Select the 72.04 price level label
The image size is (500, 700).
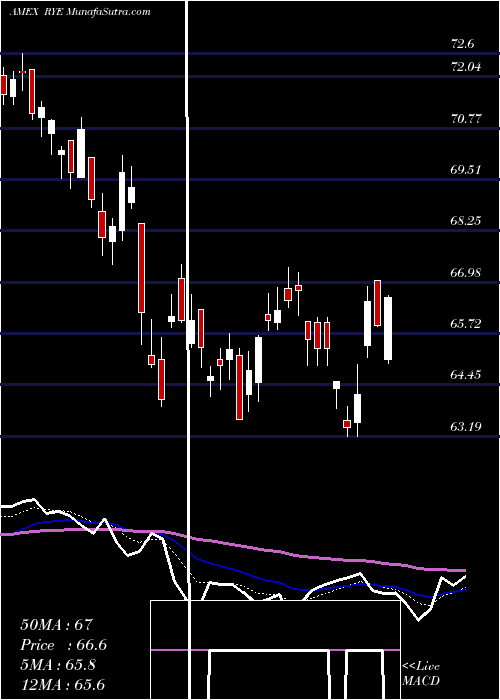466,67
